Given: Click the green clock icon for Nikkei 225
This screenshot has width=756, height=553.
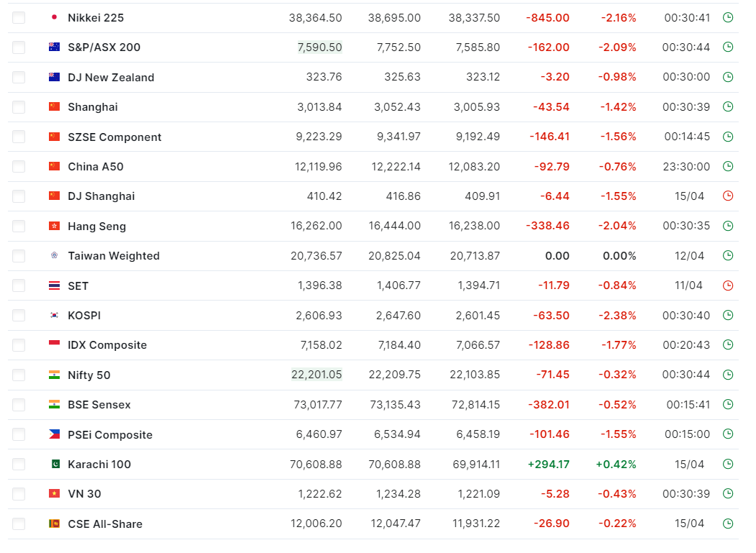Looking at the screenshot, I should pos(728,18).
